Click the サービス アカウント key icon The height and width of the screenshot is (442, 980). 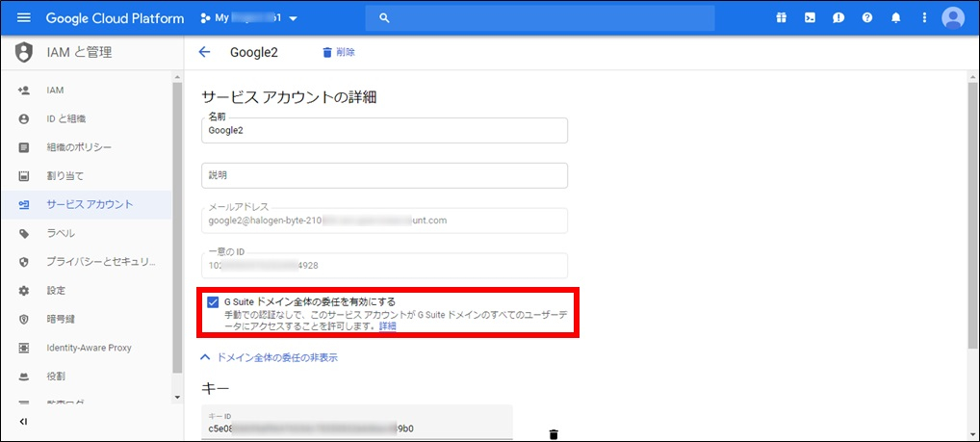pos(24,204)
